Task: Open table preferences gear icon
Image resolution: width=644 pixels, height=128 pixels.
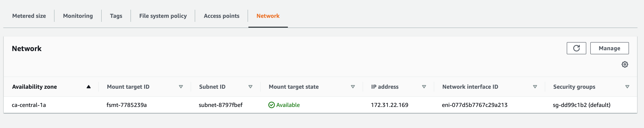Action: [x=625, y=64]
